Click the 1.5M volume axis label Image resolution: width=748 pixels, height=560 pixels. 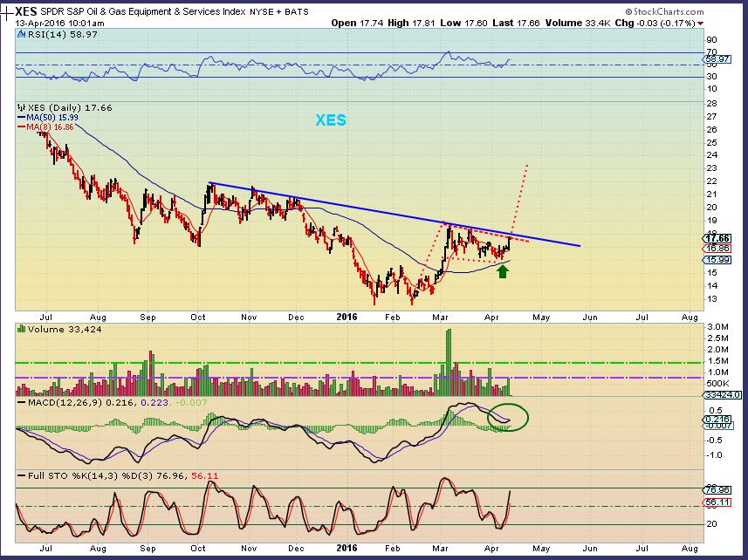tap(717, 361)
